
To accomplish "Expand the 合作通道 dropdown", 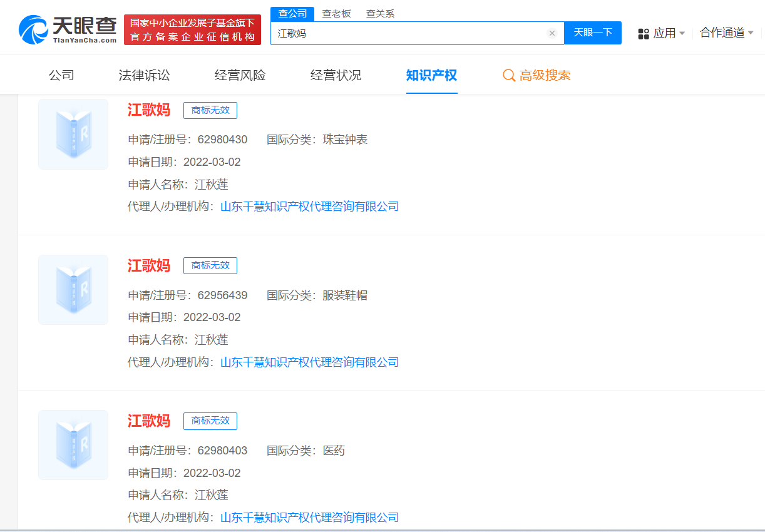I will pyautogui.click(x=726, y=33).
